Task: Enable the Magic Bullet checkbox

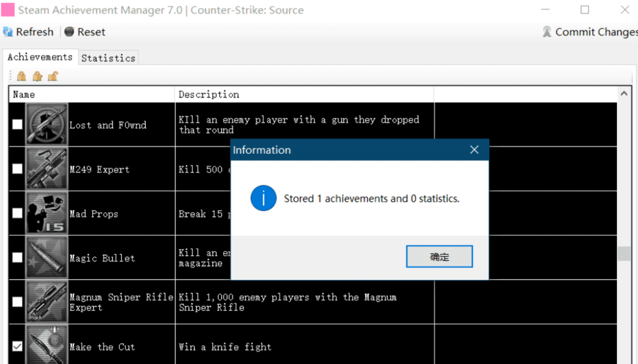Action: (x=17, y=258)
